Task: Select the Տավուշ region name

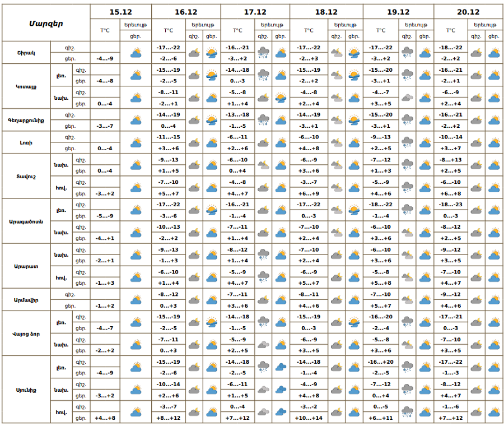Action: (x=26, y=177)
